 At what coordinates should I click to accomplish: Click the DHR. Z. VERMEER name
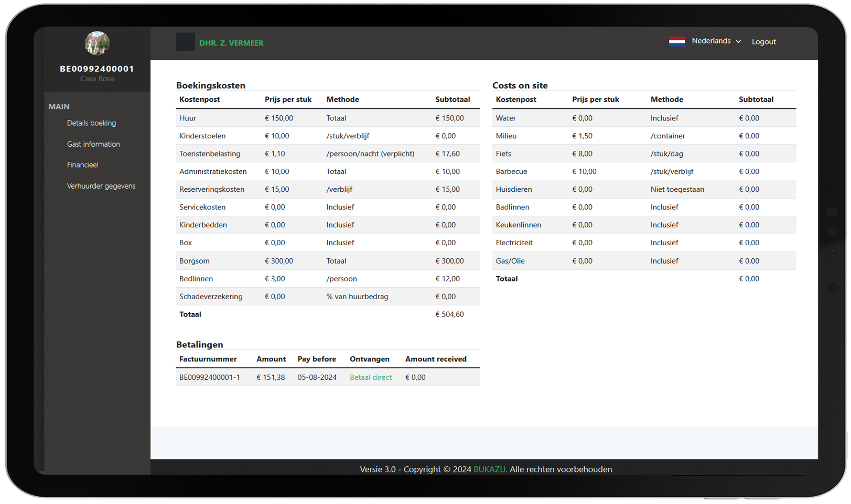[231, 43]
